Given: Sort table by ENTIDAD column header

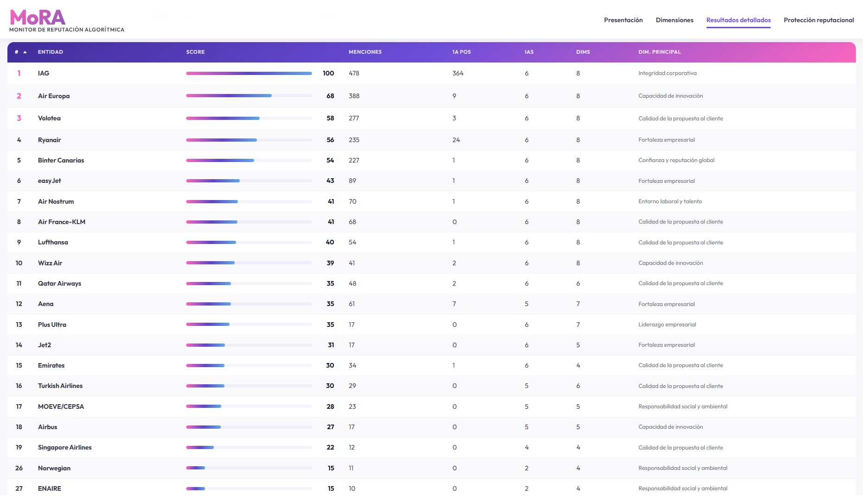Looking at the screenshot, I should click(50, 52).
